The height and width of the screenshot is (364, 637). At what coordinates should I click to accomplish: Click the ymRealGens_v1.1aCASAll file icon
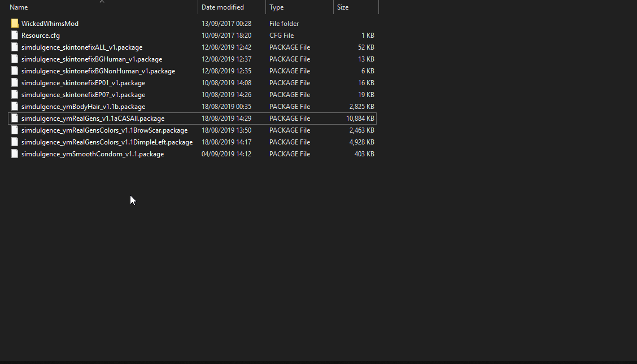coord(15,118)
